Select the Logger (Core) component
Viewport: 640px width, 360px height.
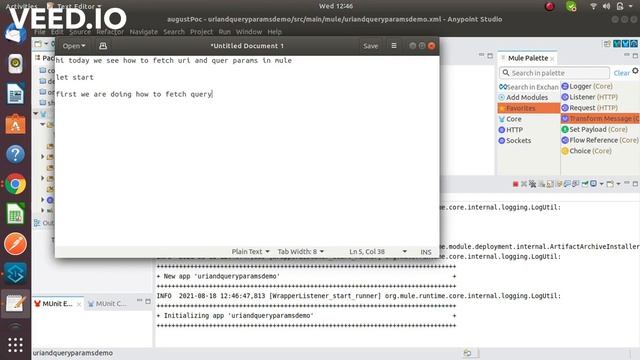(587, 87)
